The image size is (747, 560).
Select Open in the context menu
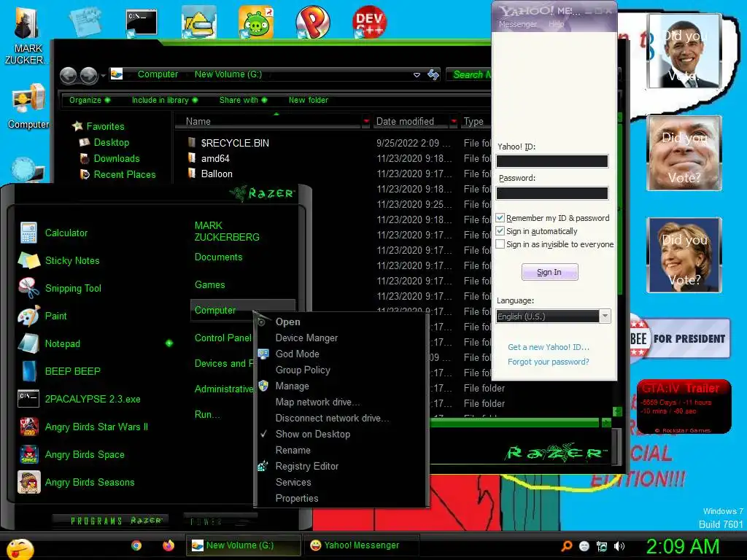[287, 322]
